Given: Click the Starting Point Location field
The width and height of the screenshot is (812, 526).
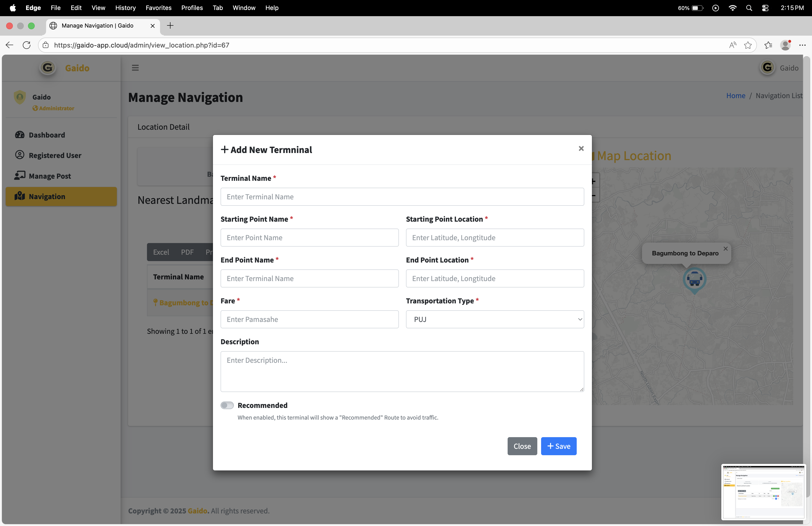Looking at the screenshot, I should coord(494,238).
